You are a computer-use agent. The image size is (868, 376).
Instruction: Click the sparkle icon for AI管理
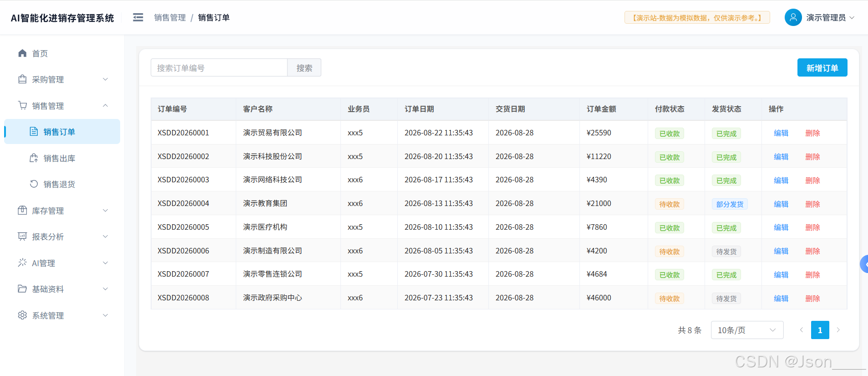pos(22,263)
